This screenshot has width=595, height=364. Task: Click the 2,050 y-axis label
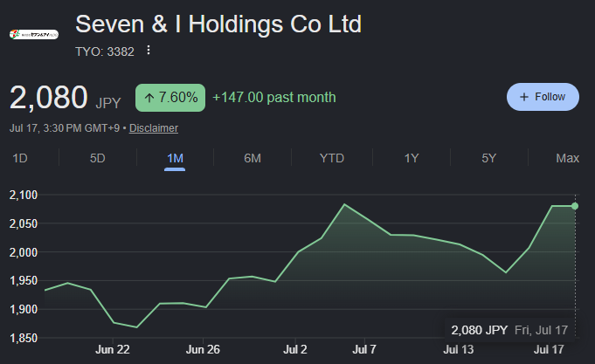tap(24, 223)
